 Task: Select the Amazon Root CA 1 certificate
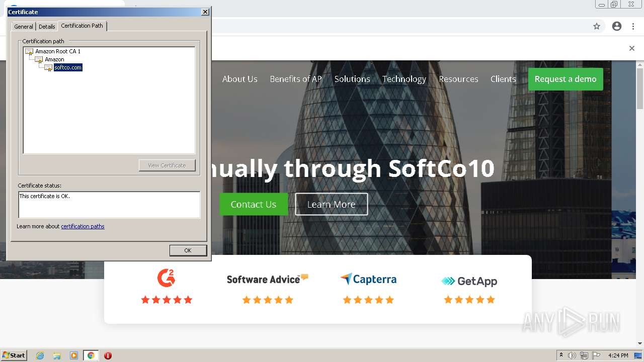click(58, 51)
